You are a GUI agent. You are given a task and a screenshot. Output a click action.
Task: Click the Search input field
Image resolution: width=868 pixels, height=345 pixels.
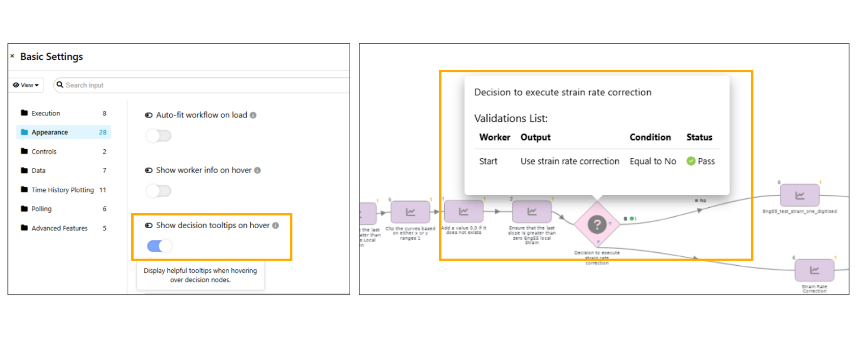(x=204, y=85)
